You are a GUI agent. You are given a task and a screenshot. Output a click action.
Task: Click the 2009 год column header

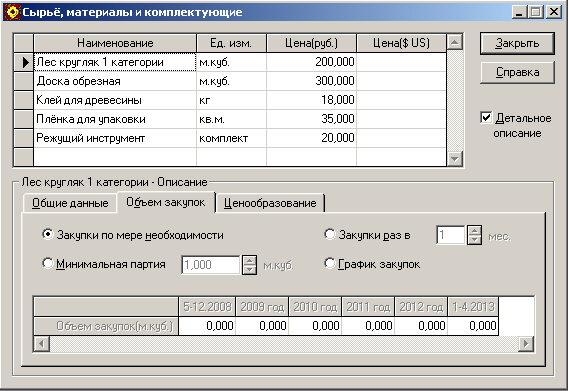262,307
